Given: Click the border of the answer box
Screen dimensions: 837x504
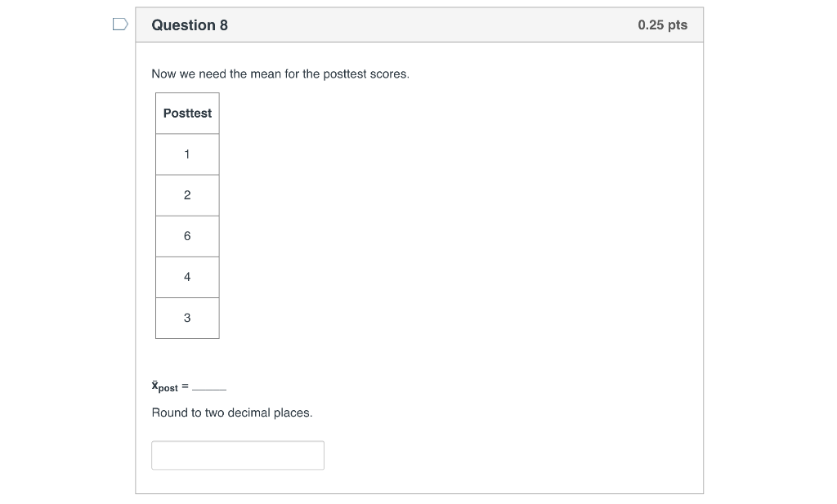Looking at the screenshot, I should 237,443.
